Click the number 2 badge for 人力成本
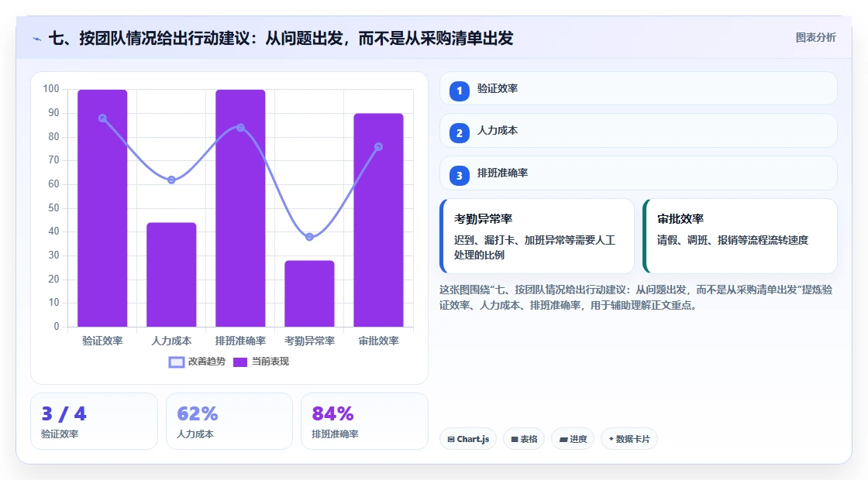This screenshot has height=480, width=868. [459, 133]
